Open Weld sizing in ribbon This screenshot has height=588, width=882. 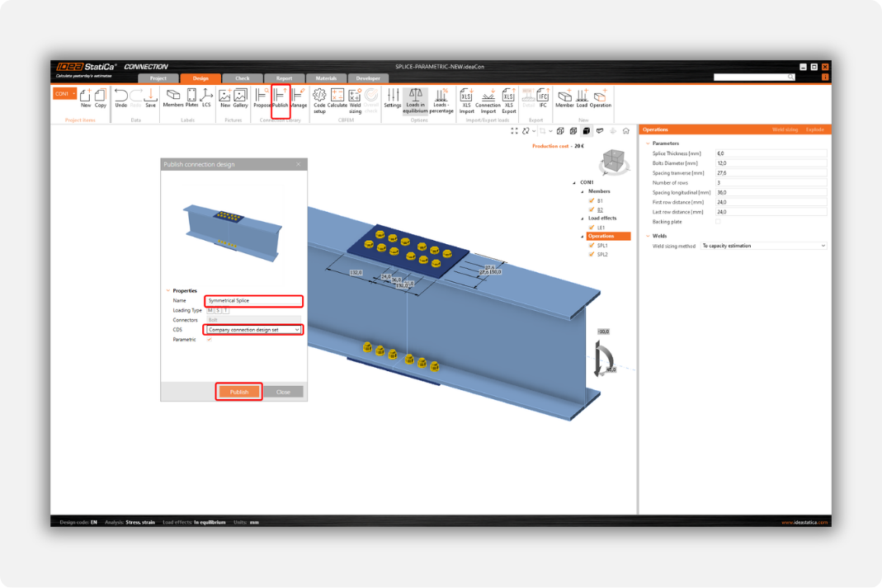coord(355,100)
